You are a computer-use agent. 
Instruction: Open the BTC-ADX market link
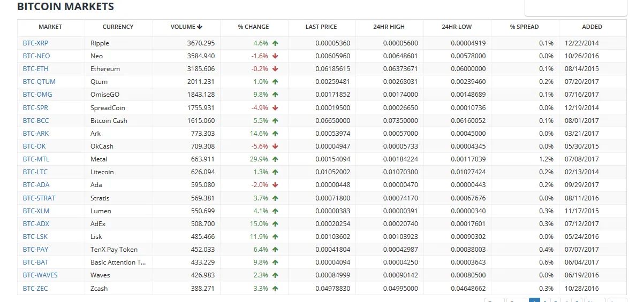click(x=36, y=224)
